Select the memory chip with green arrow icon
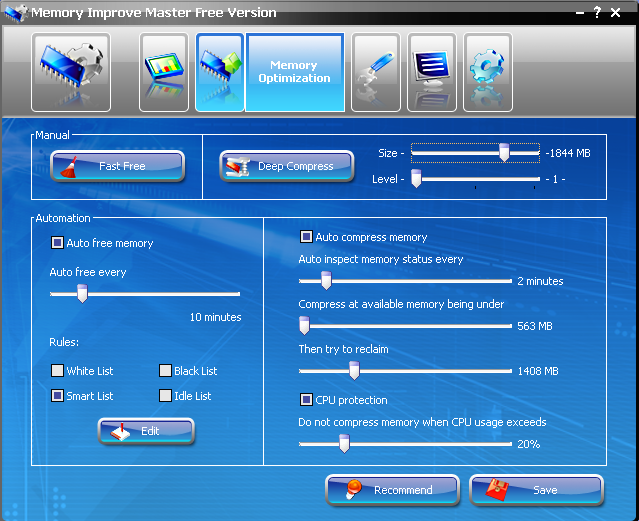Image resolution: width=639 pixels, height=521 pixels. (220, 72)
